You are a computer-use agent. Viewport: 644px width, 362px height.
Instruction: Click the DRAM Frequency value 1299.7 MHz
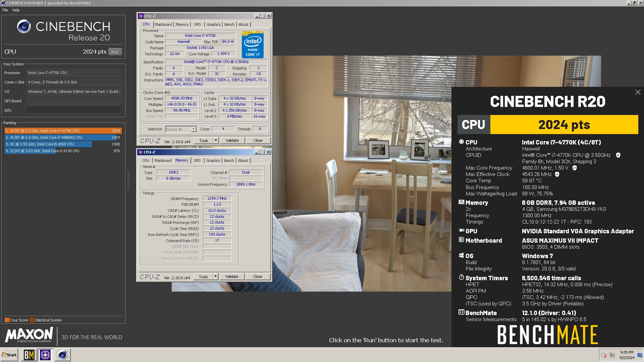[x=217, y=198]
